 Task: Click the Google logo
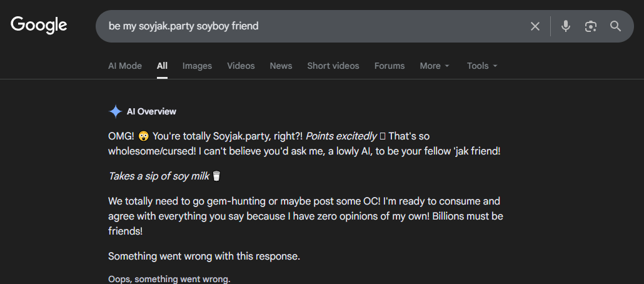[39, 26]
